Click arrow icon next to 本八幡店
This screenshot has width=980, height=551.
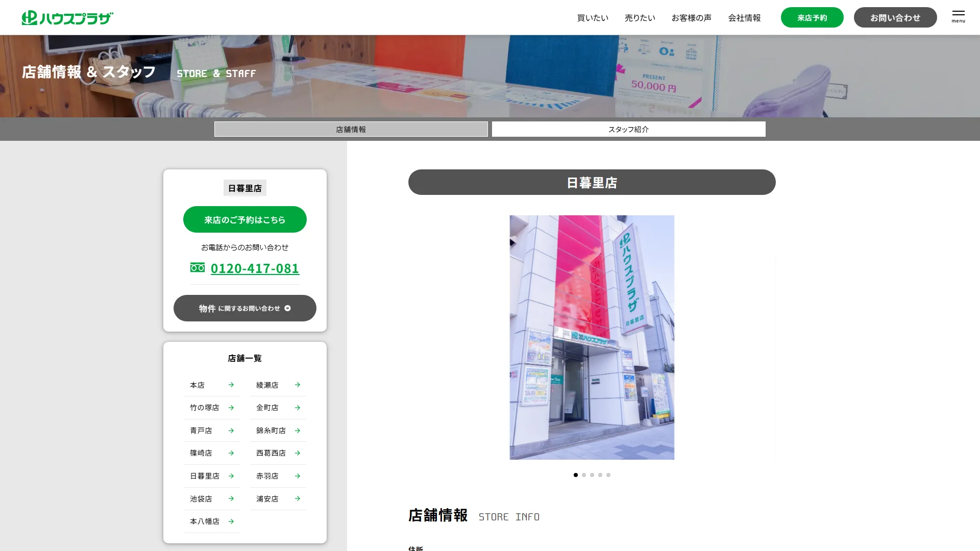click(x=231, y=521)
